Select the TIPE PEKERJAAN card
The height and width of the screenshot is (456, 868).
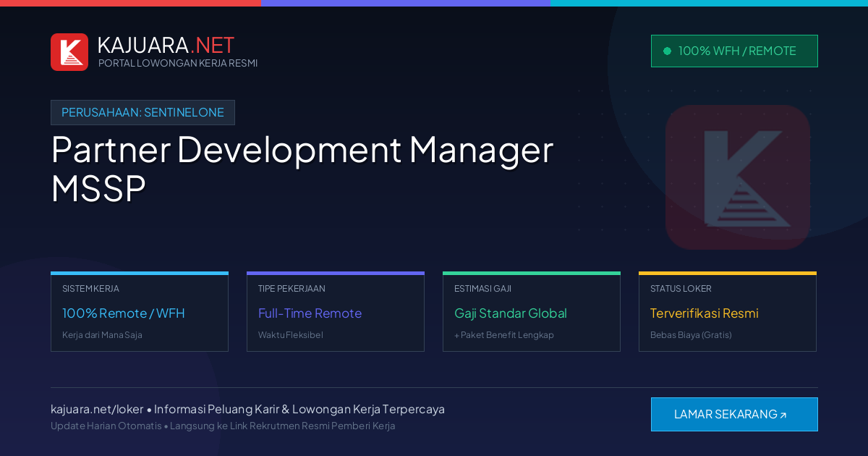(x=336, y=312)
